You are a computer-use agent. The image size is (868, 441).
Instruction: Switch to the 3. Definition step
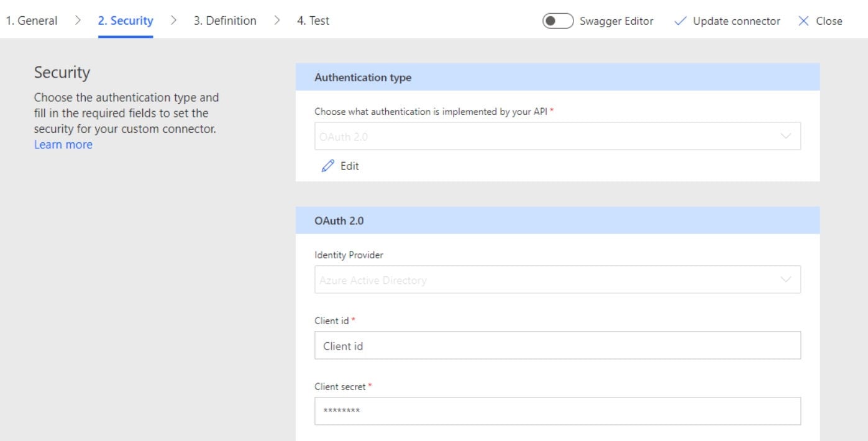tap(225, 20)
